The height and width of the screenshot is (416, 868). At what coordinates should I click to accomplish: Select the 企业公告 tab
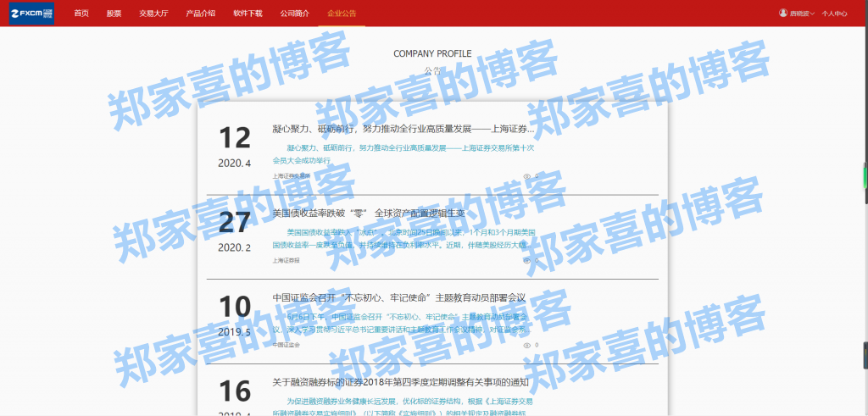click(342, 14)
